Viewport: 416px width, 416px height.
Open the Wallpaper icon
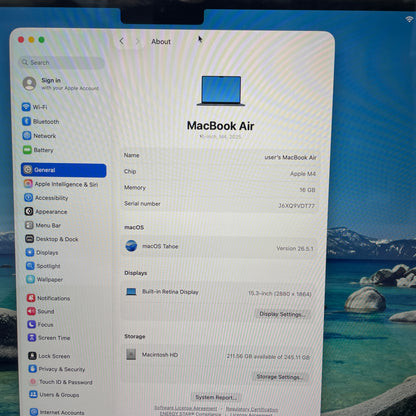(30, 279)
